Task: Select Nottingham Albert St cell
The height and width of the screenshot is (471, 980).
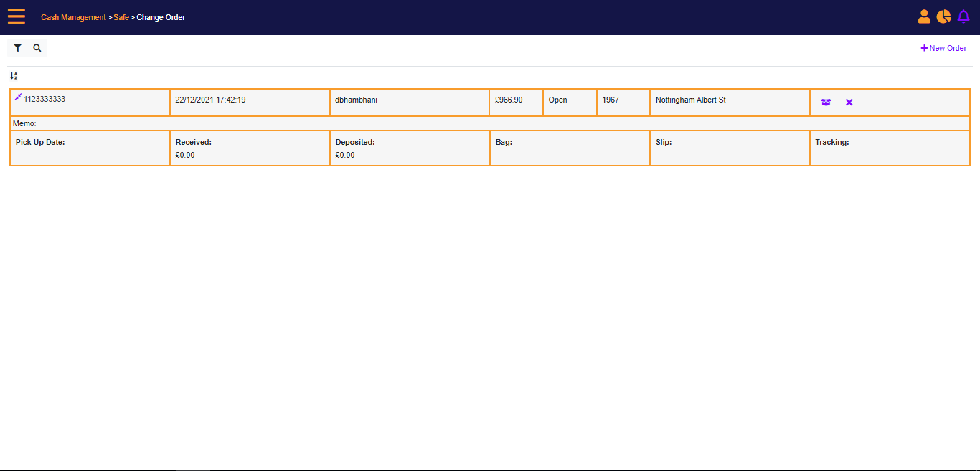Action: point(730,103)
